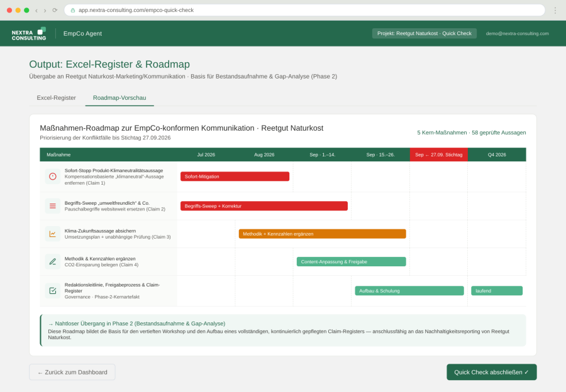Viewport: 566px width, 392px height.
Task: Click the green macOS maximize dot
Action: [x=26, y=10]
